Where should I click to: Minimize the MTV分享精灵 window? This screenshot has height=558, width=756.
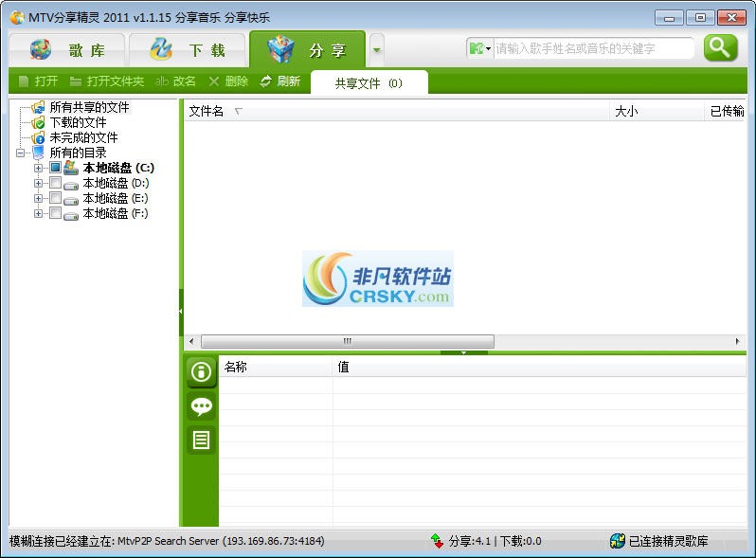[669, 18]
